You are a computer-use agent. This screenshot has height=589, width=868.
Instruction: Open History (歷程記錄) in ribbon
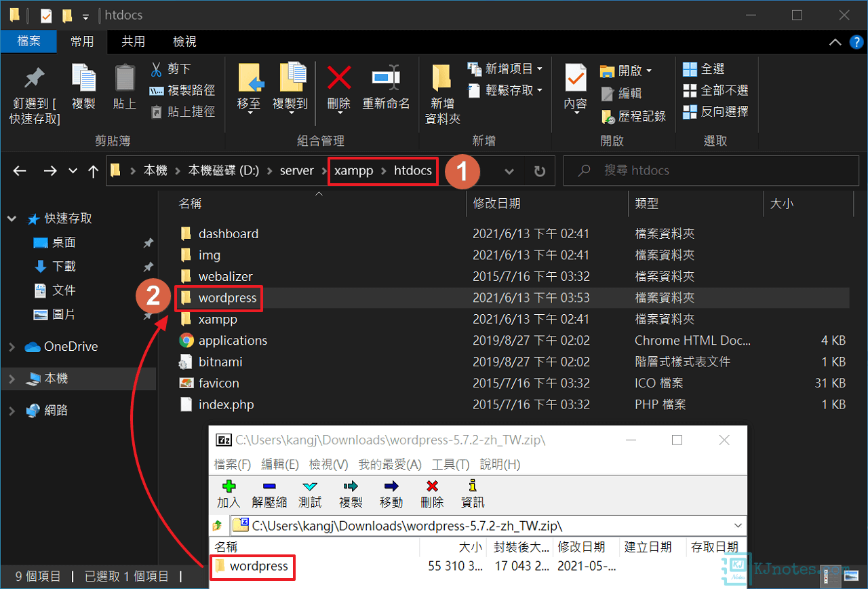(x=633, y=117)
